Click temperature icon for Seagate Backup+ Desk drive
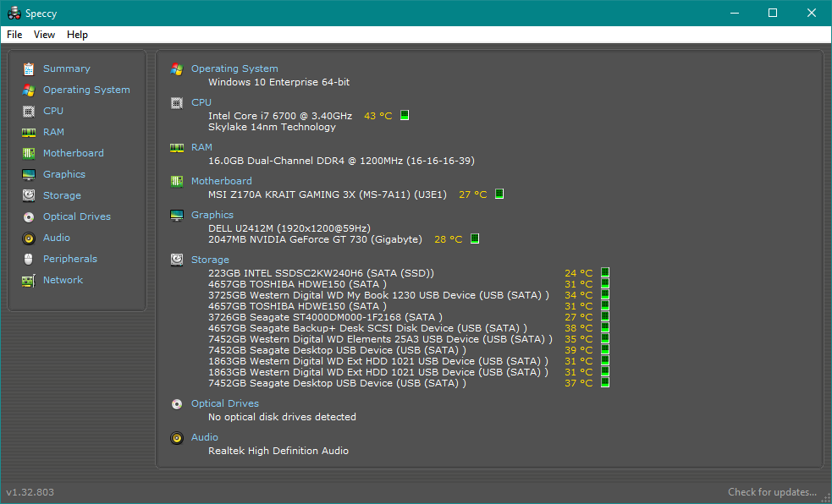 (x=605, y=327)
